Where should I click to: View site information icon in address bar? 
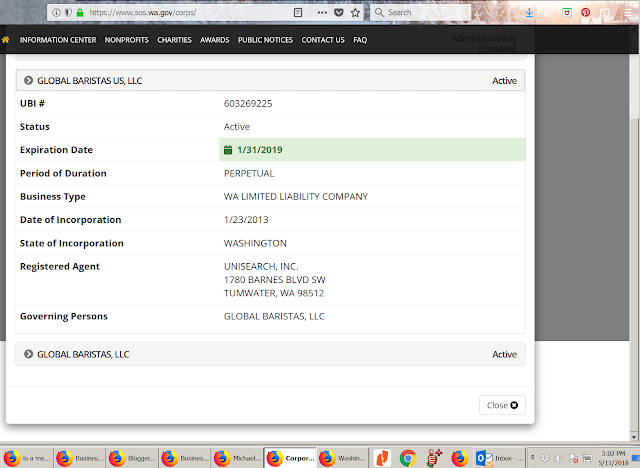point(56,13)
